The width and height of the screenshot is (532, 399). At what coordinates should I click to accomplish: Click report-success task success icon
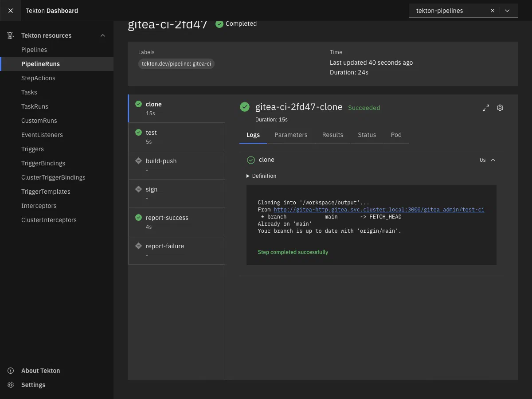[x=138, y=218]
